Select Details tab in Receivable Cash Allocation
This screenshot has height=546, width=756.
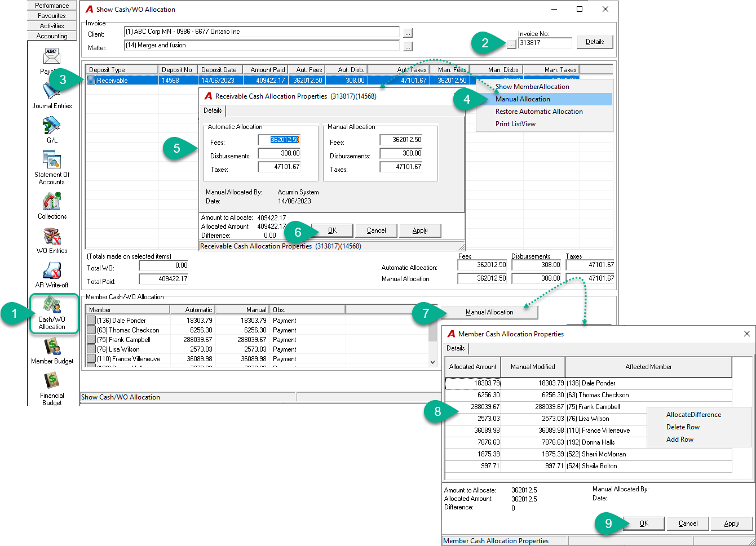[213, 110]
